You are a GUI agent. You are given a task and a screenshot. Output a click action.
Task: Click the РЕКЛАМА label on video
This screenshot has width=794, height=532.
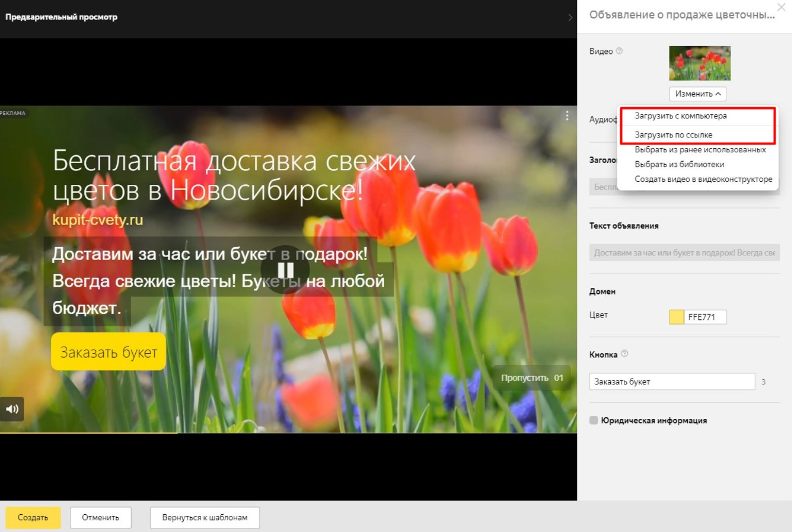click(13, 113)
